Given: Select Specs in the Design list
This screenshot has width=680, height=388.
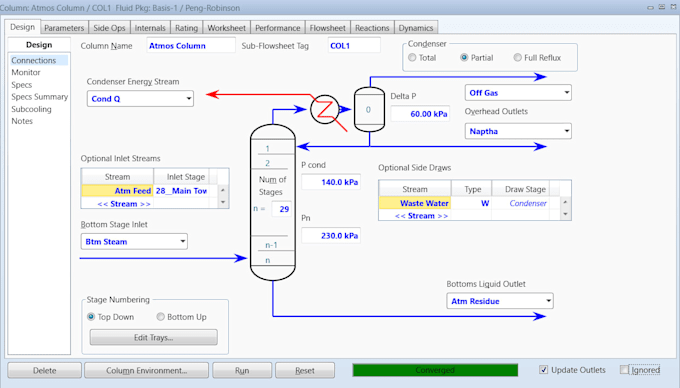Looking at the screenshot, I should pos(22,85).
